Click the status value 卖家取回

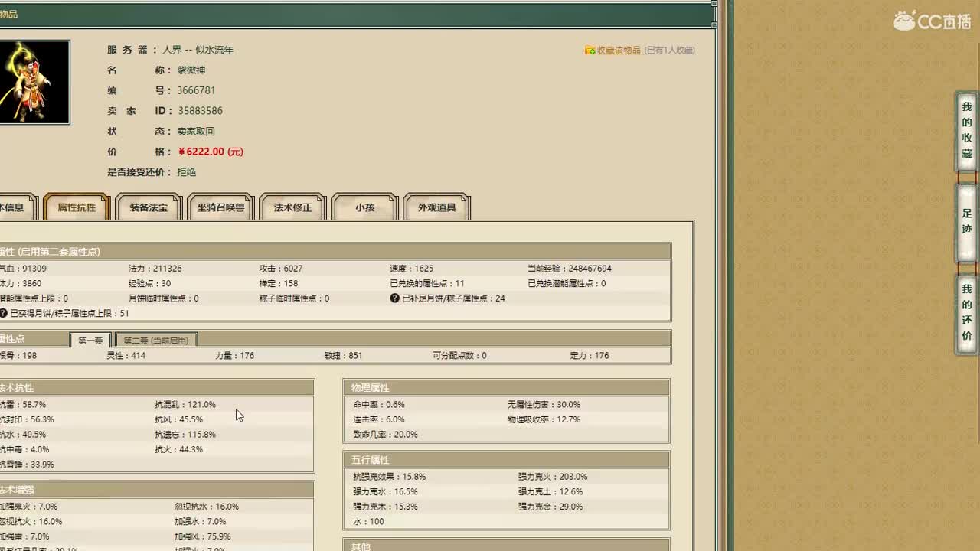point(196,131)
